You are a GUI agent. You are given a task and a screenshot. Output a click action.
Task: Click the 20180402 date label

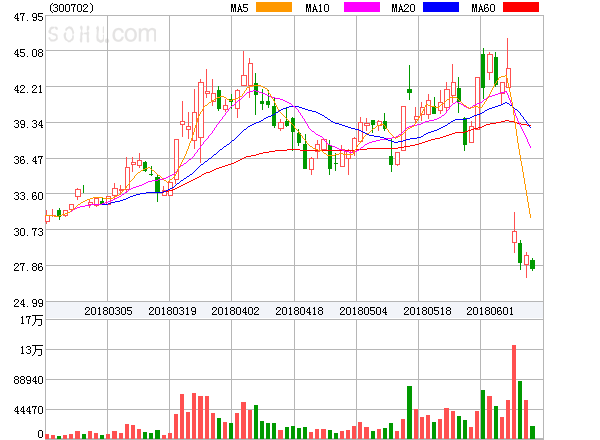click(x=235, y=311)
